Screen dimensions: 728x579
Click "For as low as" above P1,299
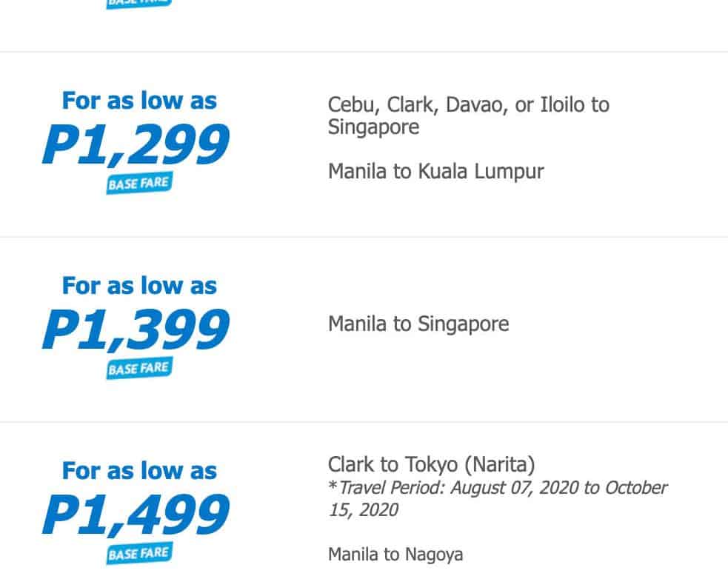[x=139, y=101]
